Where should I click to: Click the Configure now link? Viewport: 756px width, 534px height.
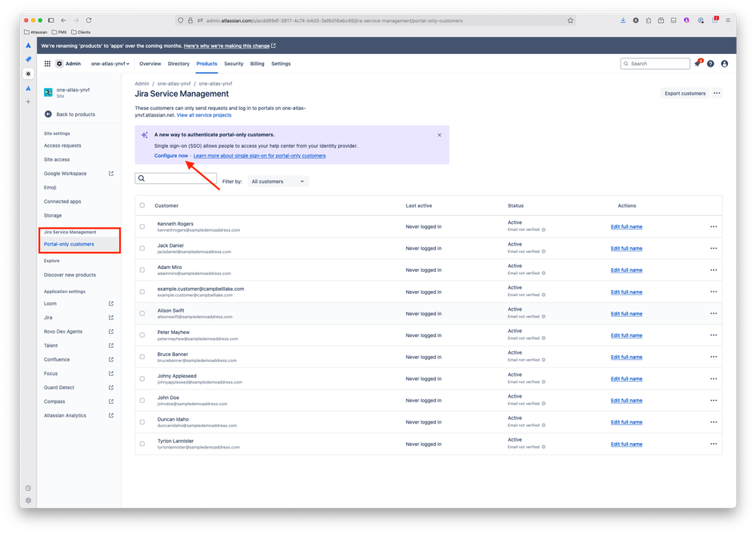coord(171,156)
